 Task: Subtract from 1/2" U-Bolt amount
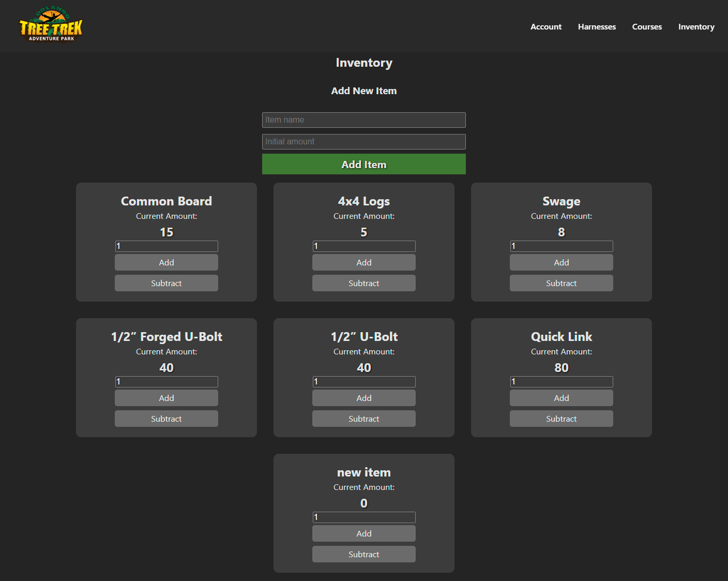coord(363,419)
